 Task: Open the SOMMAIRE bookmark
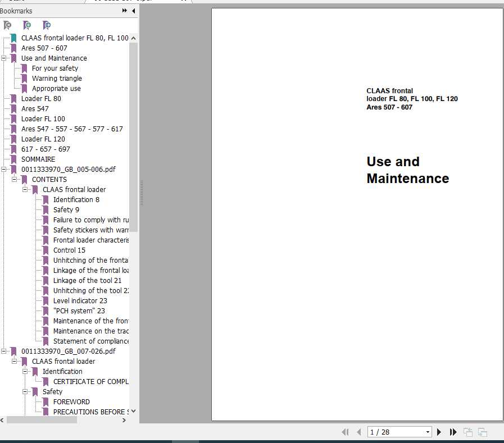38,159
